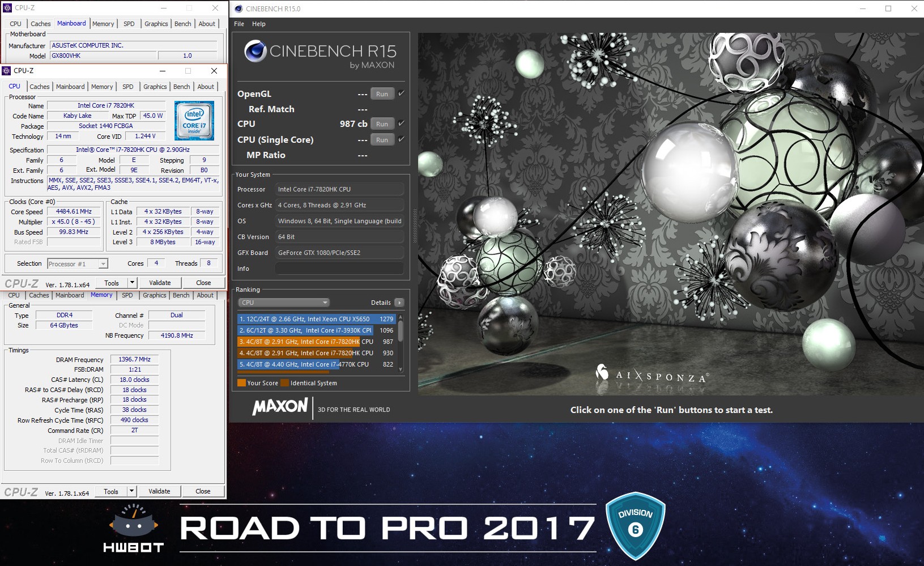Screen dimensions: 924x566
Task: Click the AIXSPONZA logo in render view
Action: pyautogui.click(x=652, y=375)
